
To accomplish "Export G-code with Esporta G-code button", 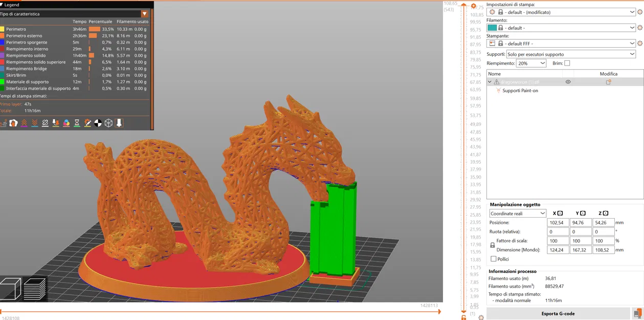I will coord(559,313).
